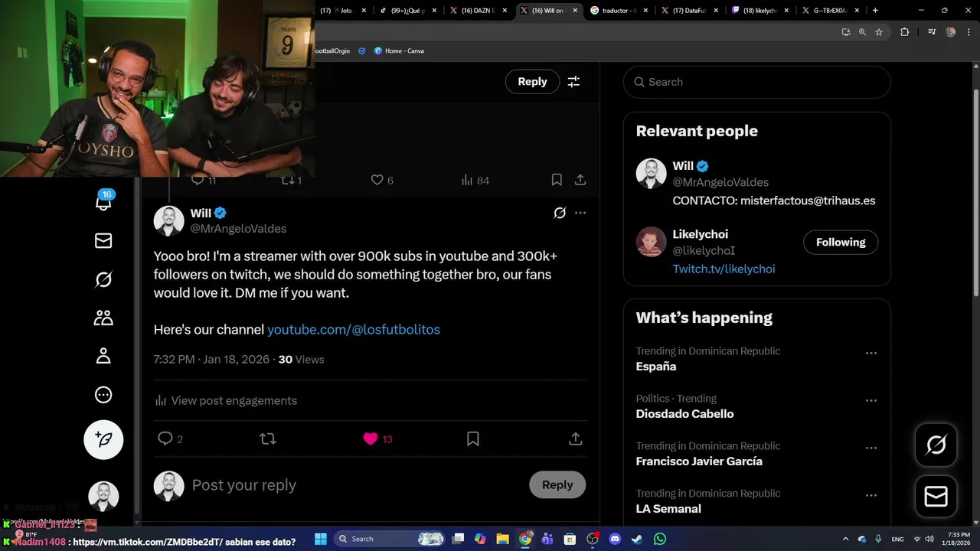Open floating Grok button at bottom right
980x551 pixels.
pyautogui.click(x=936, y=445)
